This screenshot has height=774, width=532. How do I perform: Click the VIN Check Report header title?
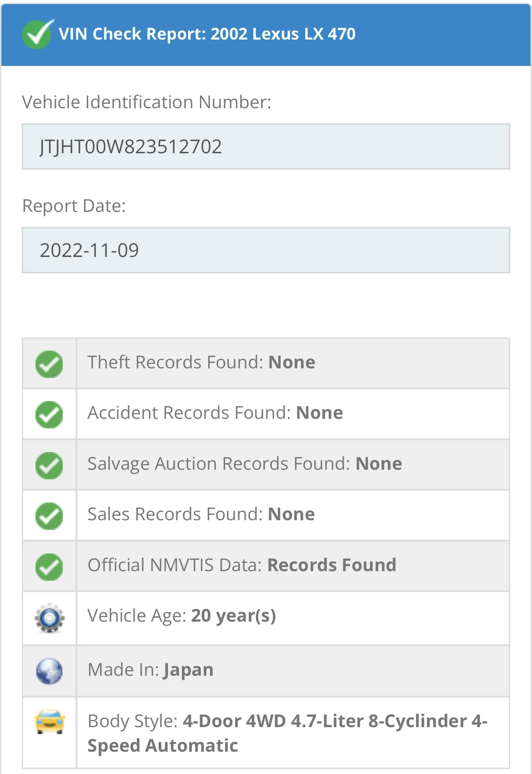click(207, 34)
